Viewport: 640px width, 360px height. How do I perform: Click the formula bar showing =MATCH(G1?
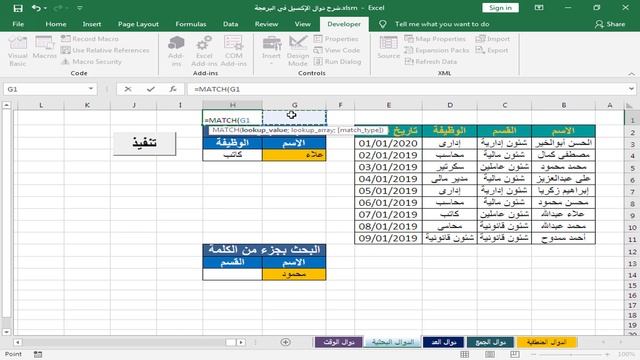click(x=407, y=89)
